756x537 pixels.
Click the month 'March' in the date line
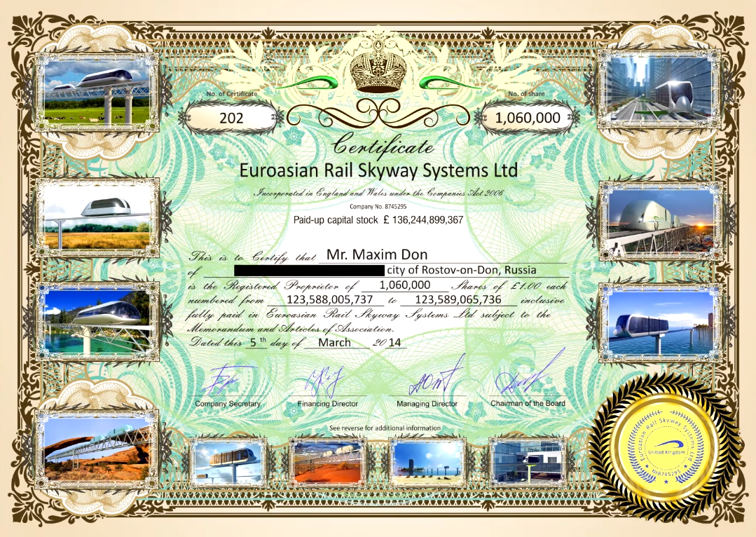[x=335, y=342]
